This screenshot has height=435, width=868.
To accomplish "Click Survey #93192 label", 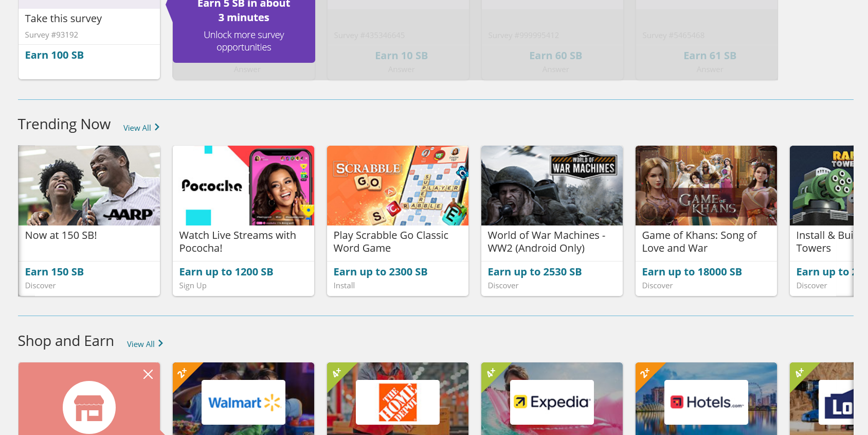I will point(51,35).
